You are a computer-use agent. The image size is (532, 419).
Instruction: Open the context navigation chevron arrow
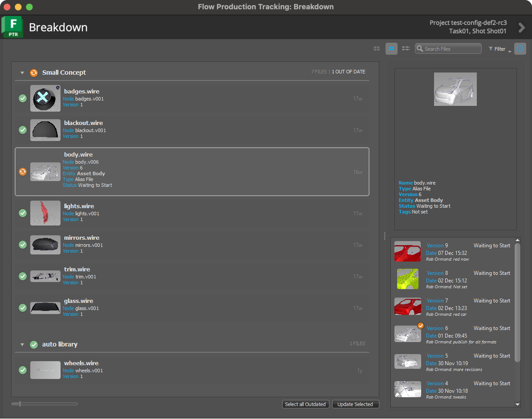521,28
